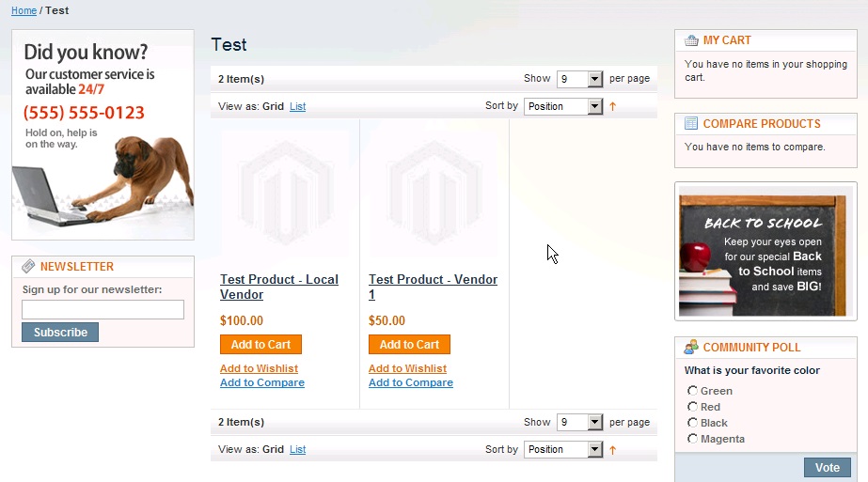The width and height of the screenshot is (868, 482).
Task: Go to Home in the breadcrumb
Action: pyautogui.click(x=24, y=11)
